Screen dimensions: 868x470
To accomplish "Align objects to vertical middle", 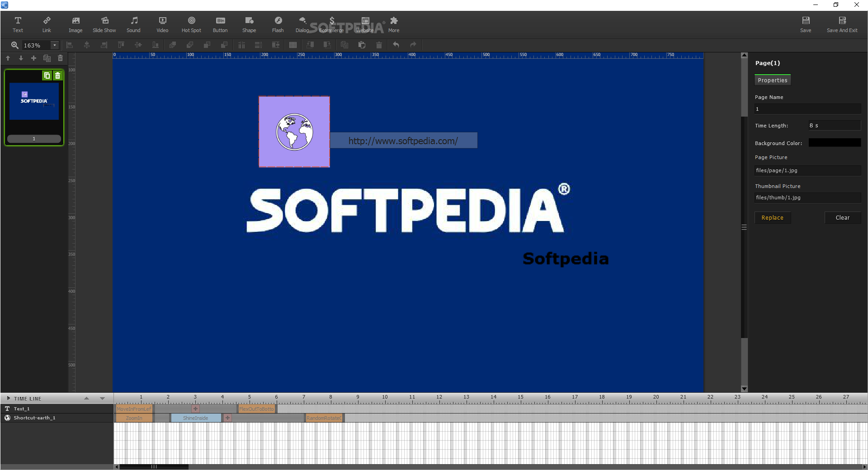I will point(138,45).
